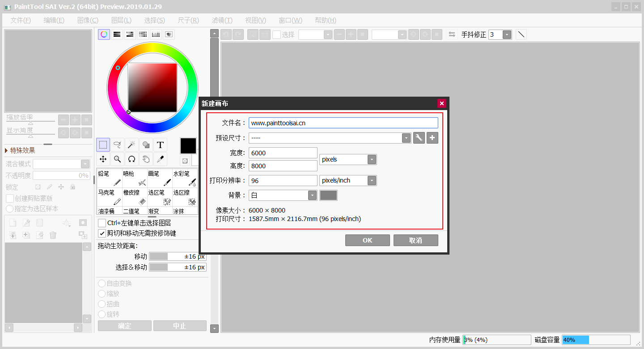Choose the 铅笔 pencil brush

point(110,178)
